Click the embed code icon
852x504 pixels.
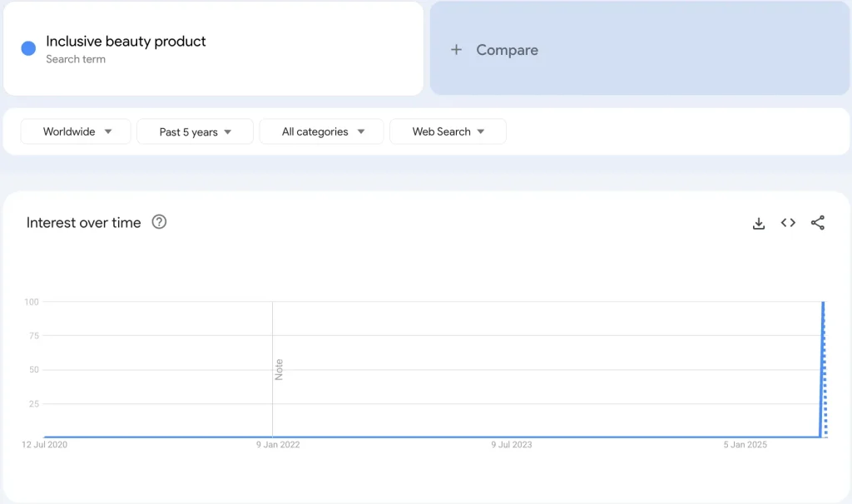(788, 223)
